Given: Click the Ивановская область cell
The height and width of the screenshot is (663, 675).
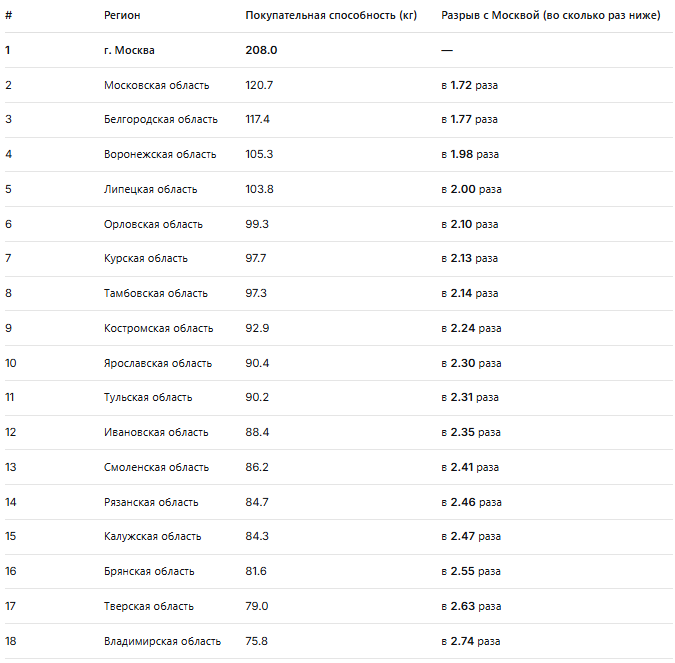Looking at the screenshot, I should click(156, 432).
